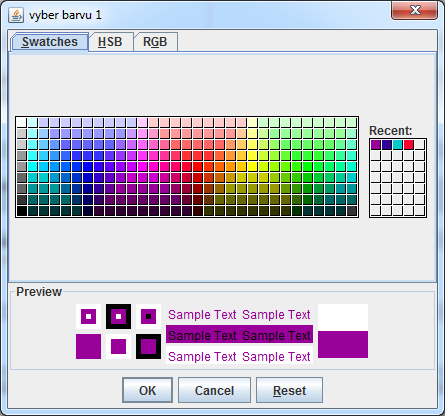
Task: Select the black swatch in bottom-left corner
Action: click(x=22, y=211)
